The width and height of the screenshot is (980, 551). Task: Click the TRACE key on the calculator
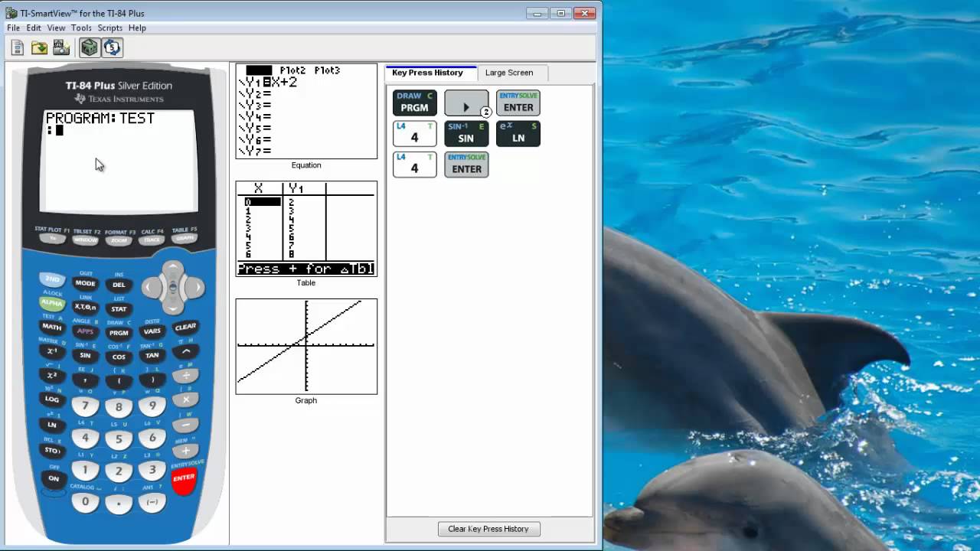pyautogui.click(x=152, y=240)
